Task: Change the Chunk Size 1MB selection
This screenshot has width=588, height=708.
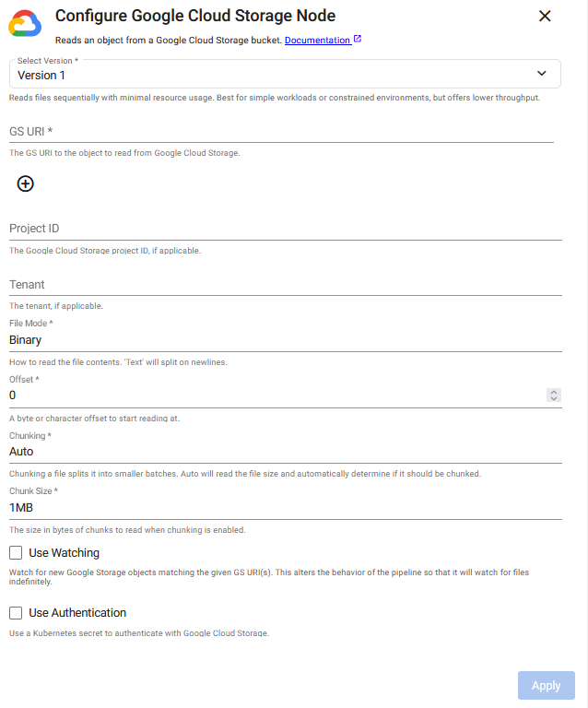Action: 285,507
